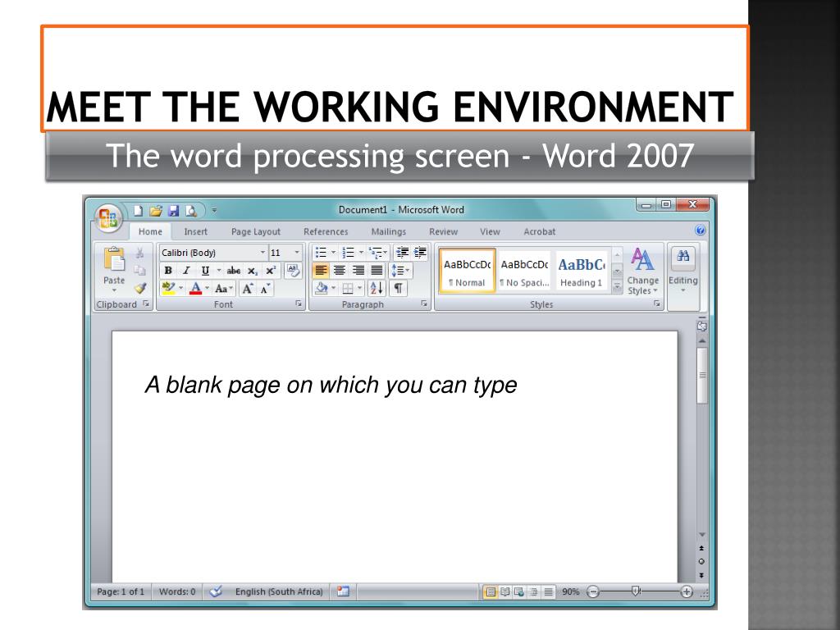Open the borders dropdown arrow
840x630 pixels.
360,288
